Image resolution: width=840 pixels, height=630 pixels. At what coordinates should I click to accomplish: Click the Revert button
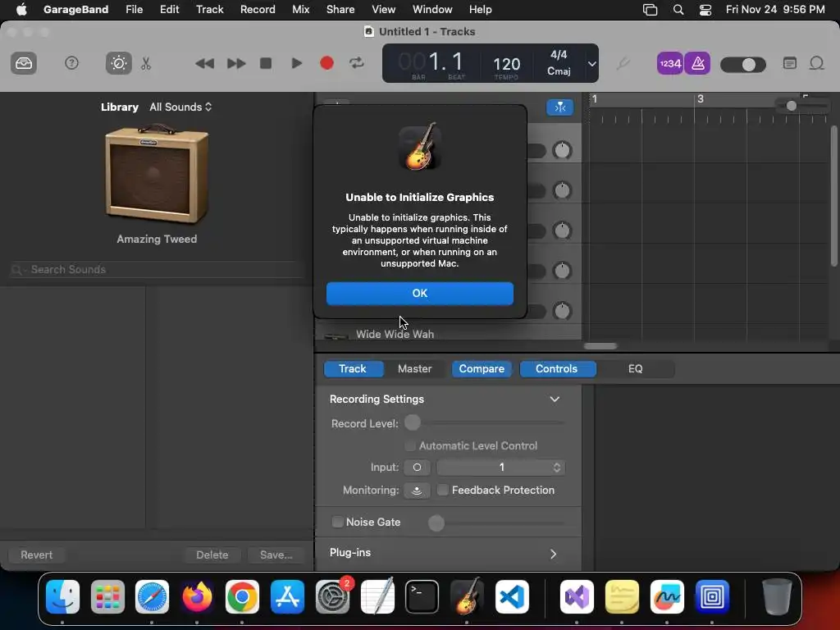click(36, 555)
